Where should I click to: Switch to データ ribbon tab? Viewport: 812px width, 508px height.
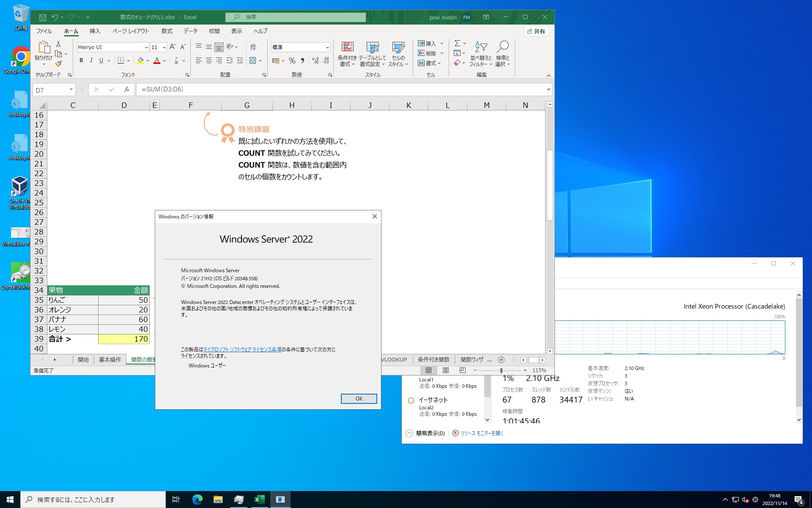[190, 31]
